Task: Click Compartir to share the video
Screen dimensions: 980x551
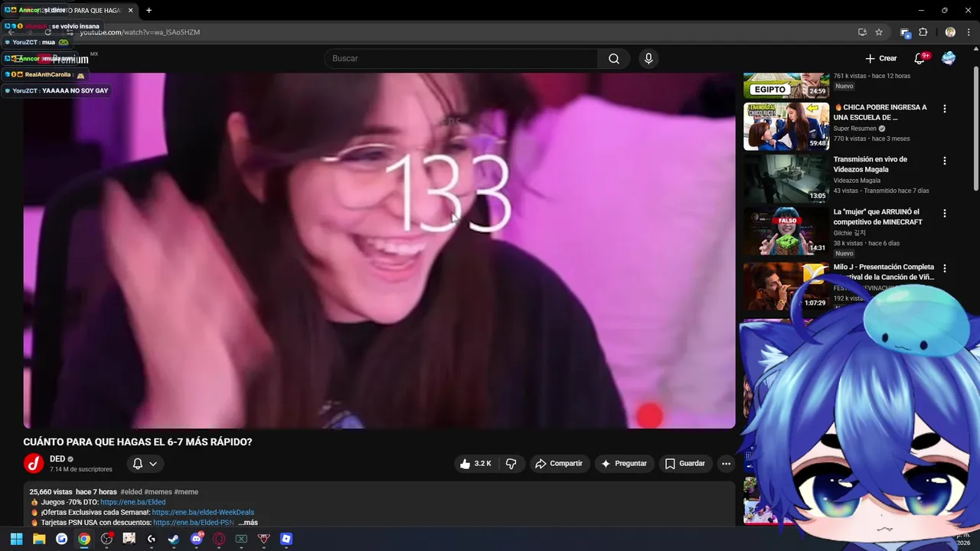Action: coord(559,464)
